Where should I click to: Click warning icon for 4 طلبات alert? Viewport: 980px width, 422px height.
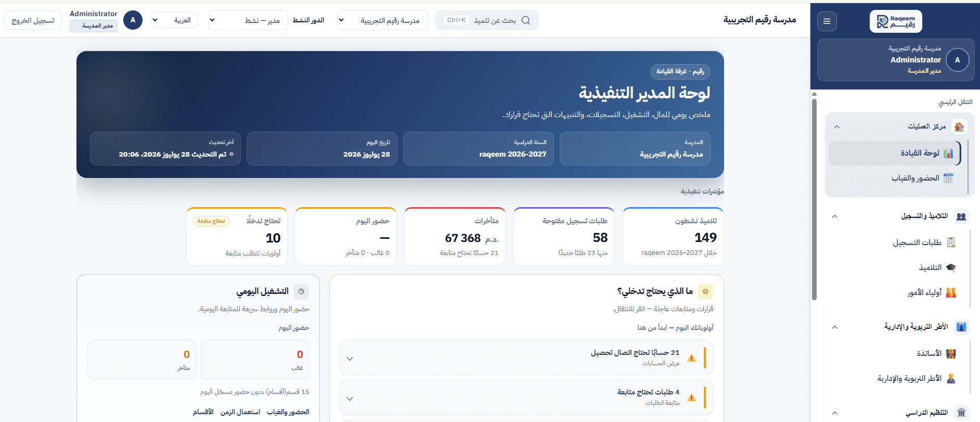[x=691, y=398]
